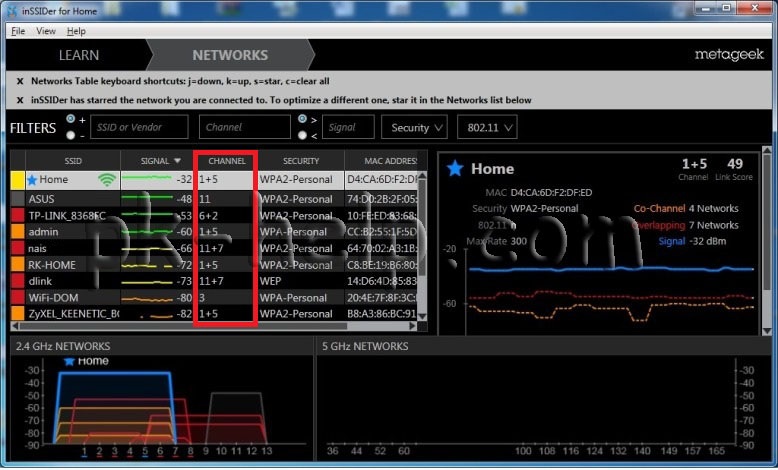
Task: Click the red color swatch of TP-LINK row
Action: (18, 215)
